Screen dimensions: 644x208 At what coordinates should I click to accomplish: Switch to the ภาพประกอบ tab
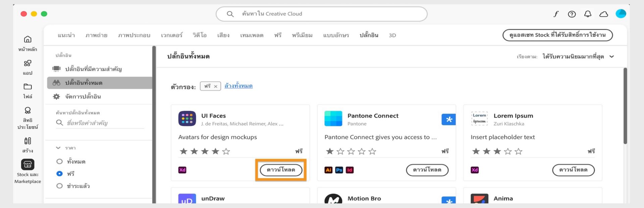[x=134, y=35]
